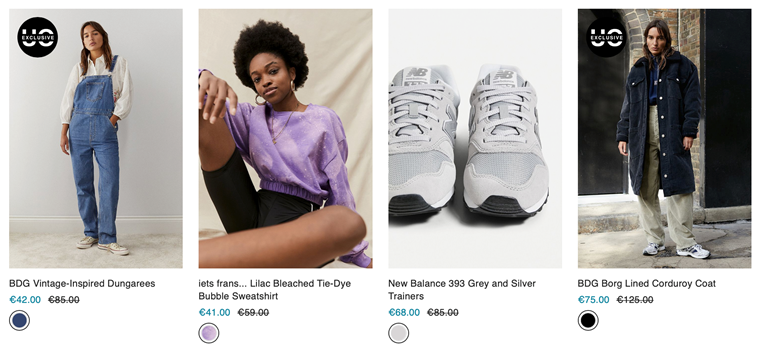761x364 pixels.
Task: Click the €75.00 sale price
Action: [x=593, y=300]
